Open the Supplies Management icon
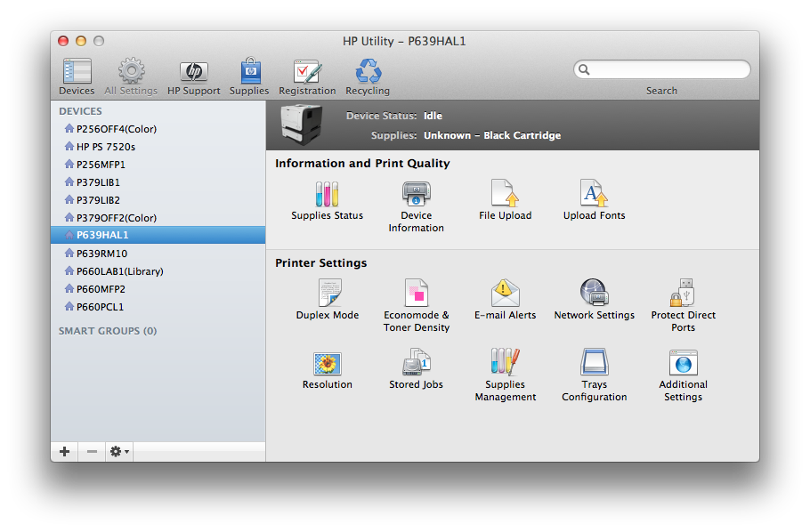The width and height of the screenshot is (810, 532). click(505, 361)
